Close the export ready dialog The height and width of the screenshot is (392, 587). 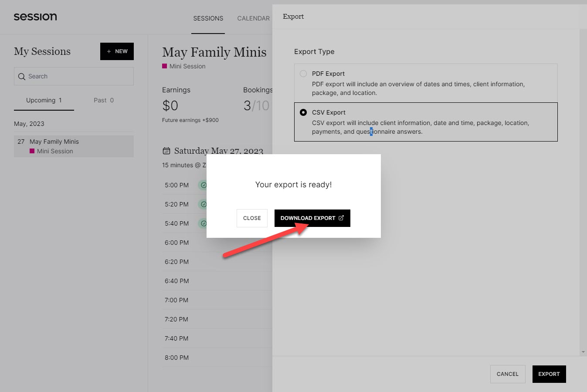click(x=252, y=218)
